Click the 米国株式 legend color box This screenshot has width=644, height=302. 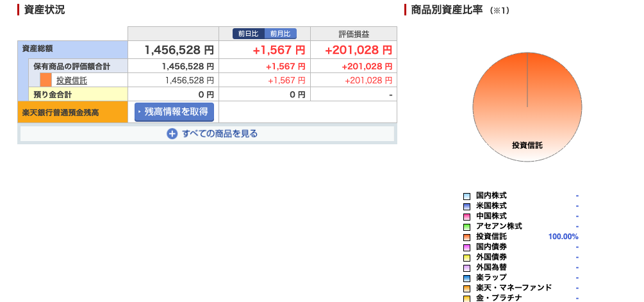(x=466, y=206)
